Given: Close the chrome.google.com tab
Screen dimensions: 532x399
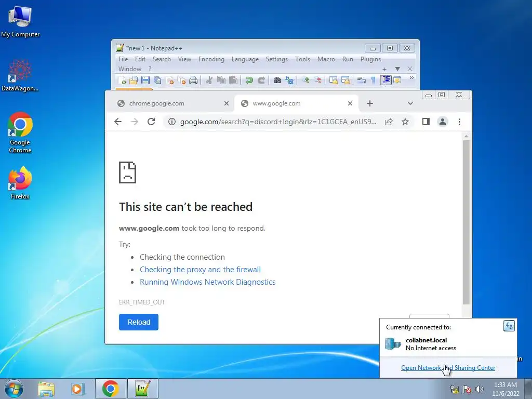Looking at the screenshot, I should pos(227,103).
